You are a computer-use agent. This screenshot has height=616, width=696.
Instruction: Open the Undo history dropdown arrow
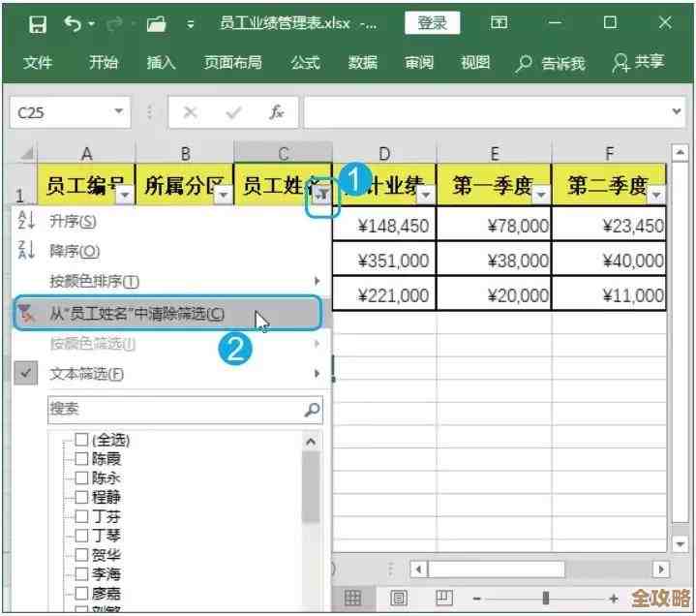click(91, 23)
